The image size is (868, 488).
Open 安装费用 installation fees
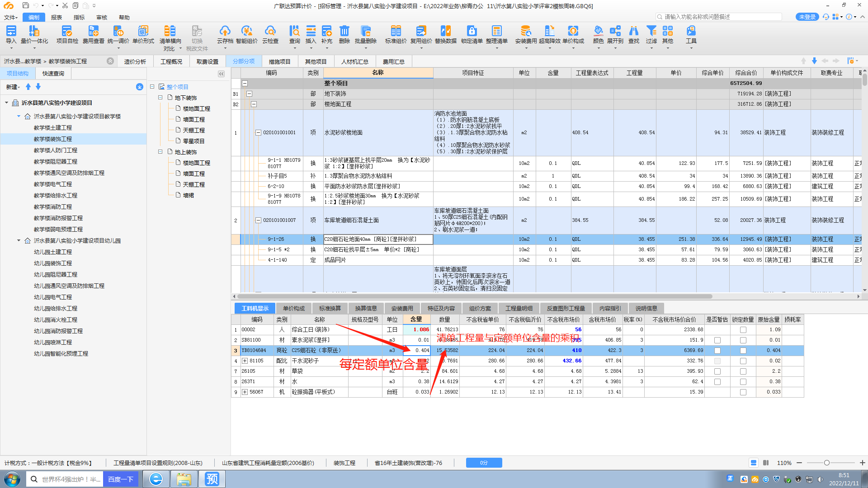click(x=526, y=34)
